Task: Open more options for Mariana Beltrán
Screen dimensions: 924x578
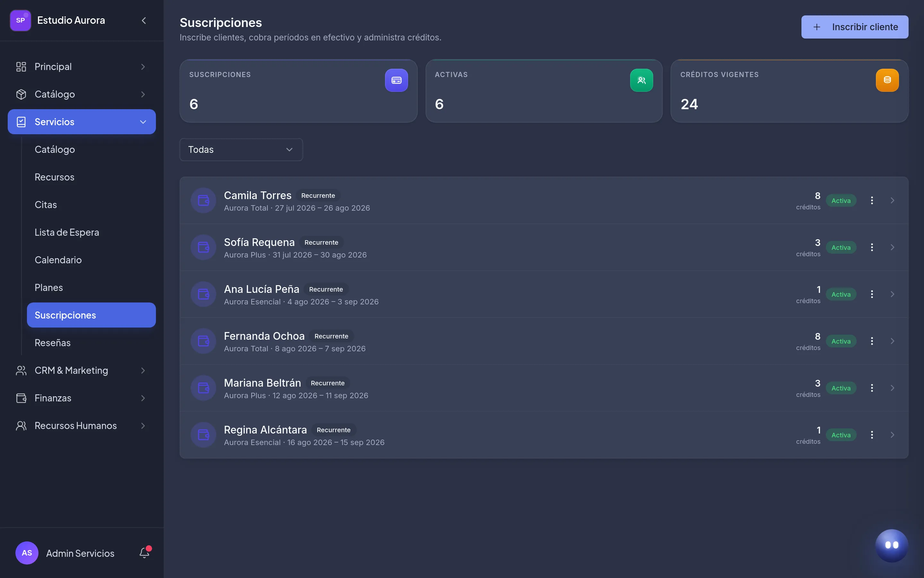Action: pyautogui.click(x=872, y=388)
